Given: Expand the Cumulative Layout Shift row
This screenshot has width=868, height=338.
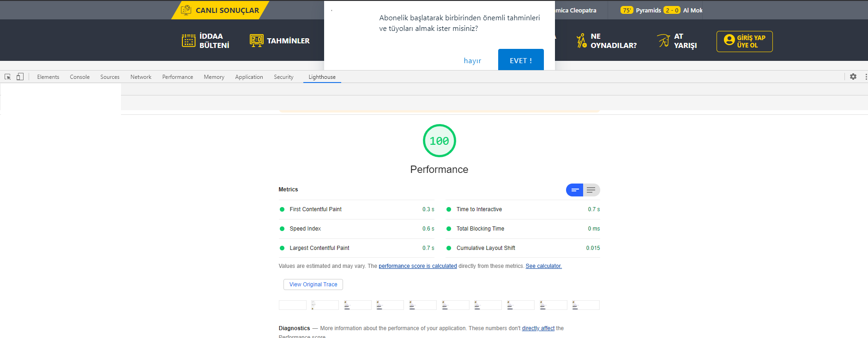Looking at the screenshot, I should pyautogui.click(x=523, y=248).
